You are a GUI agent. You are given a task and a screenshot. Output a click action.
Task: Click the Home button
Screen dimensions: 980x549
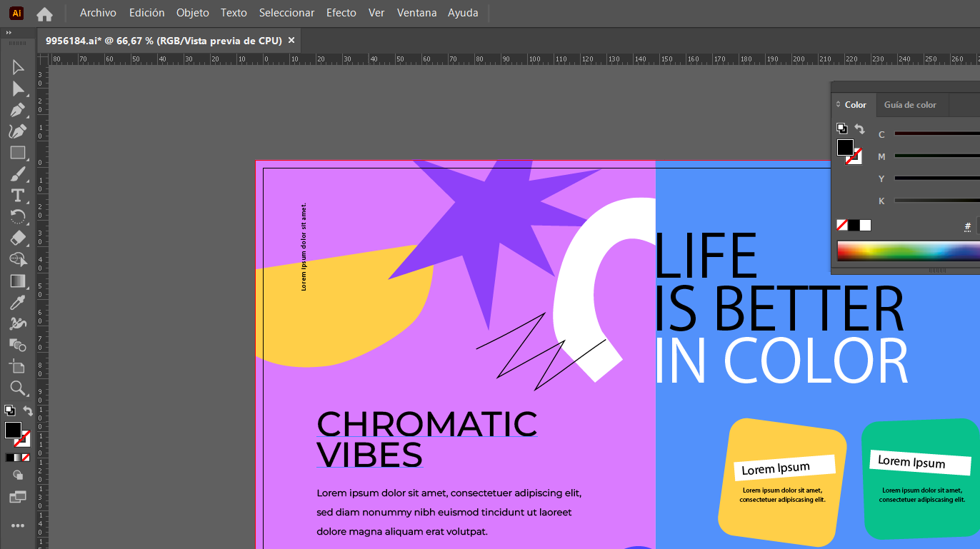click(x=44, y=14)
